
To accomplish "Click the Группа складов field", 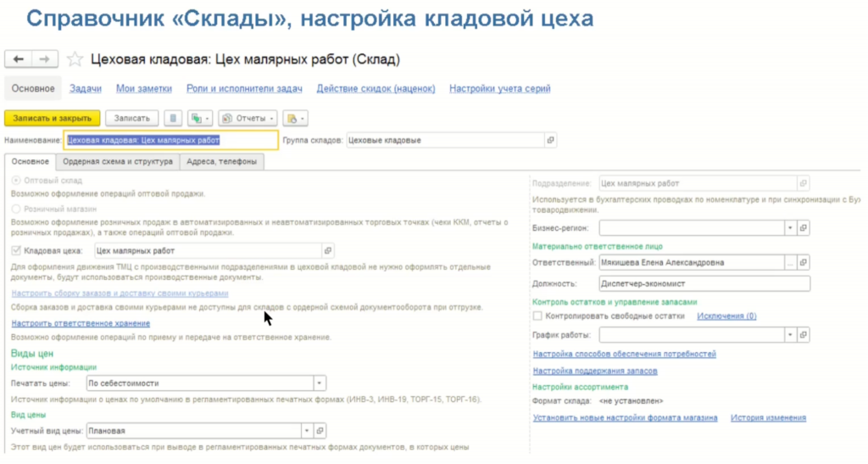I will (445, 140).
